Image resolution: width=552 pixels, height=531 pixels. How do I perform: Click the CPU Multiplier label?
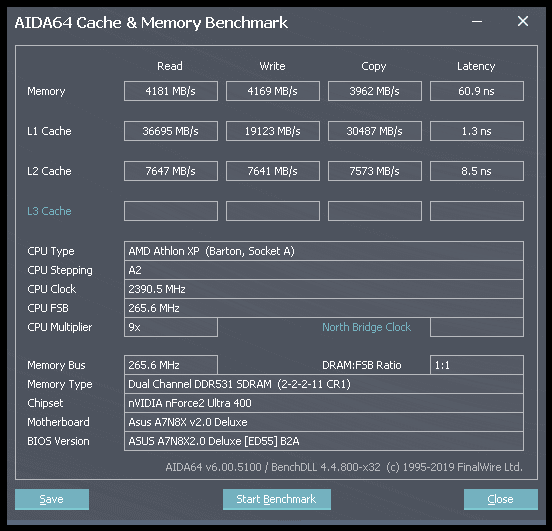(x=59, y=327)
